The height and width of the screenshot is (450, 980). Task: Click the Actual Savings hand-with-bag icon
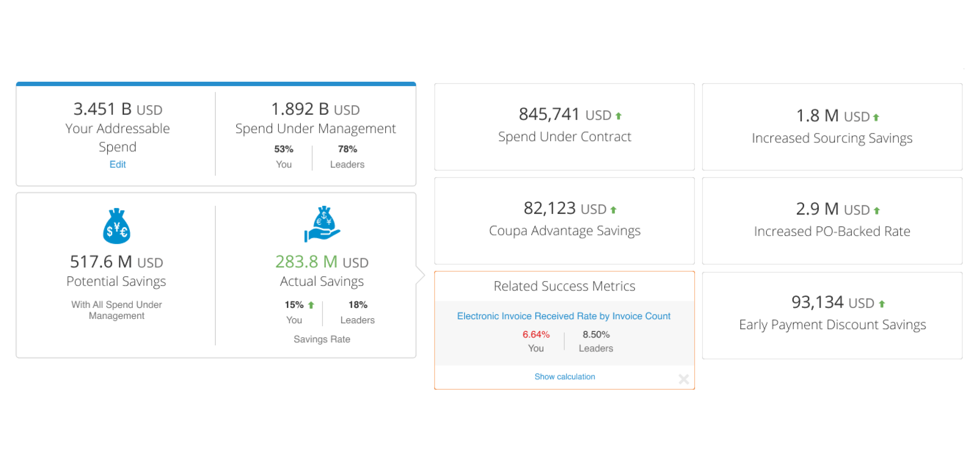click(x=322, y=224)
